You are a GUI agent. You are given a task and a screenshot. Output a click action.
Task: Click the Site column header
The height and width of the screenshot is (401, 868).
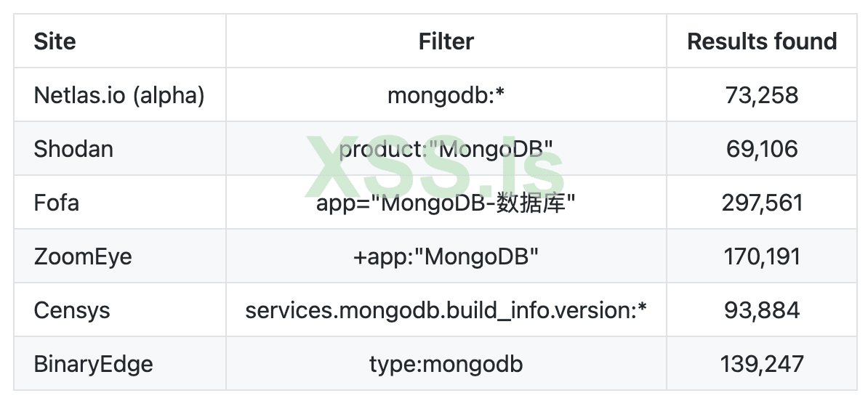[x=55, y=41]
